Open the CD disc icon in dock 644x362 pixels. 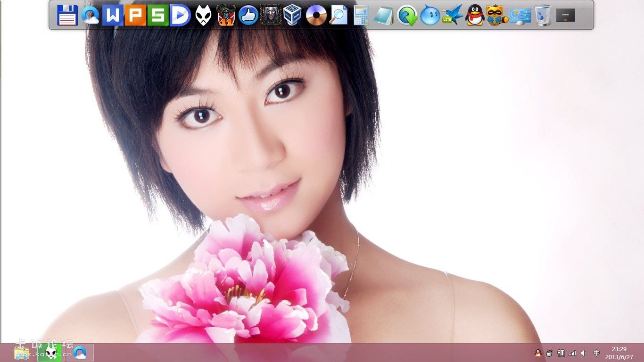tap(316, 15)
